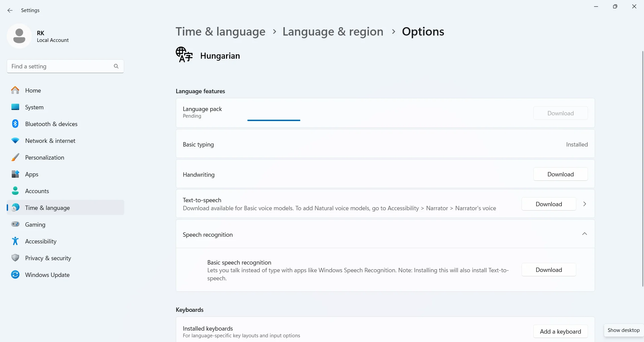
Task: Open Accessibility settings
Action: (65, 241)
